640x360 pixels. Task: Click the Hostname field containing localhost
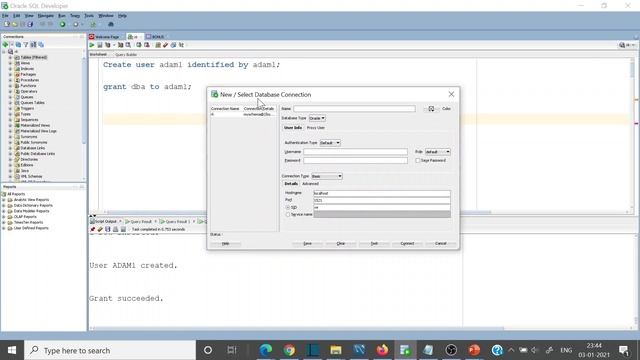click(x=382, y=193)
